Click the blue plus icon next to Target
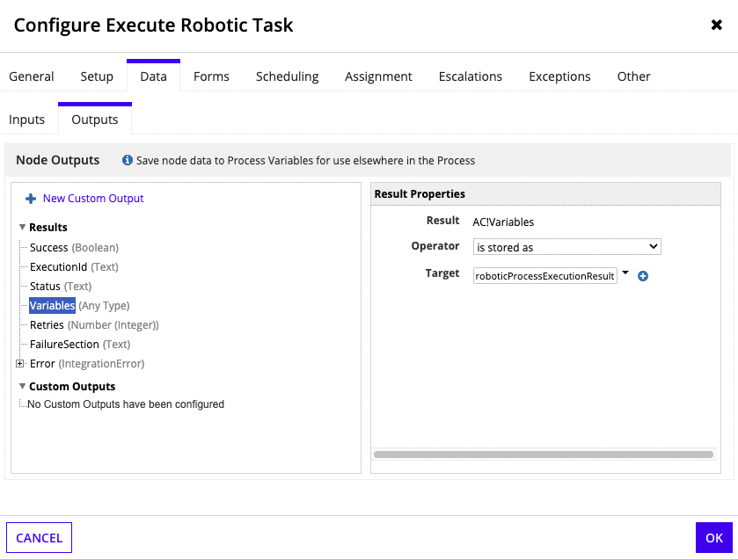This screenshot has width=738, height=560. (x=642, y=276)
